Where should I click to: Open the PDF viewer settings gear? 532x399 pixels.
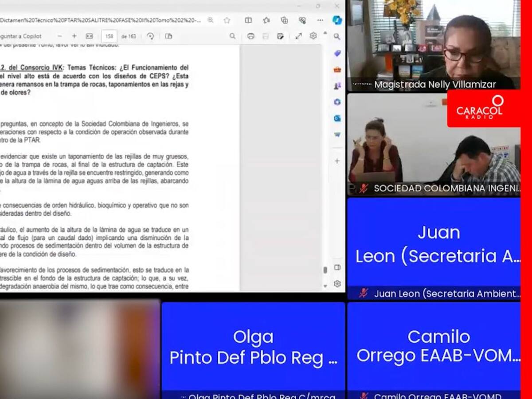point(313,36)
